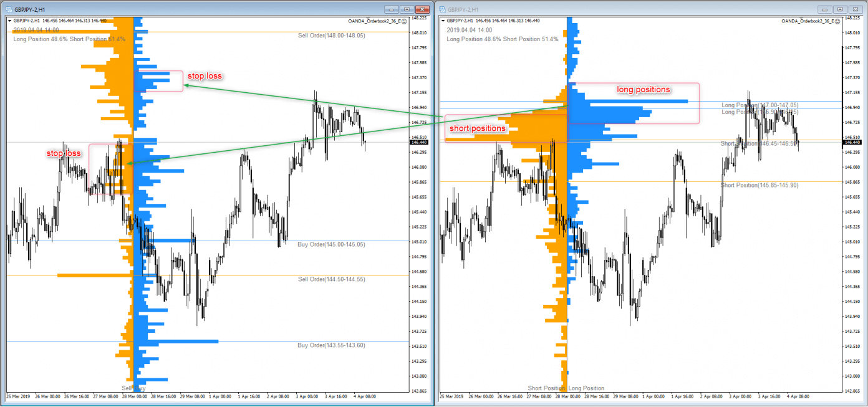Close the left GBPJPY-2,H1 chart window
Viewport: 868px width, 407px height.
(423, 9)
